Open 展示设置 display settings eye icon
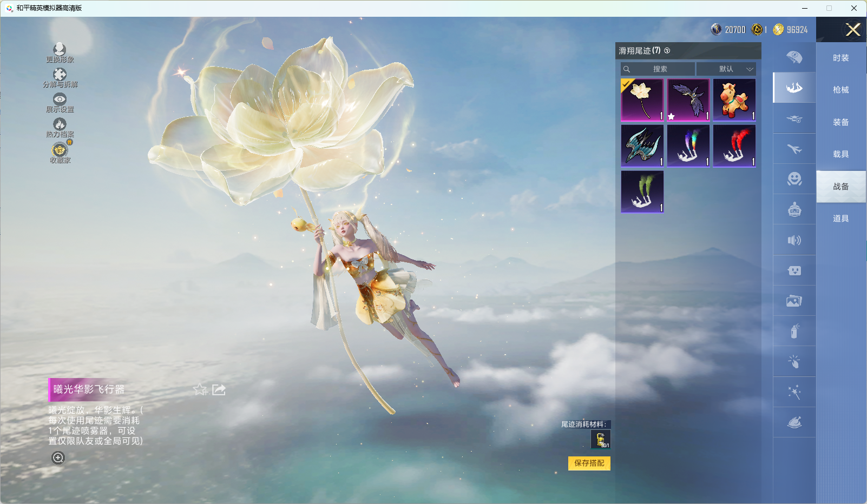 click(x=60, y=103)
